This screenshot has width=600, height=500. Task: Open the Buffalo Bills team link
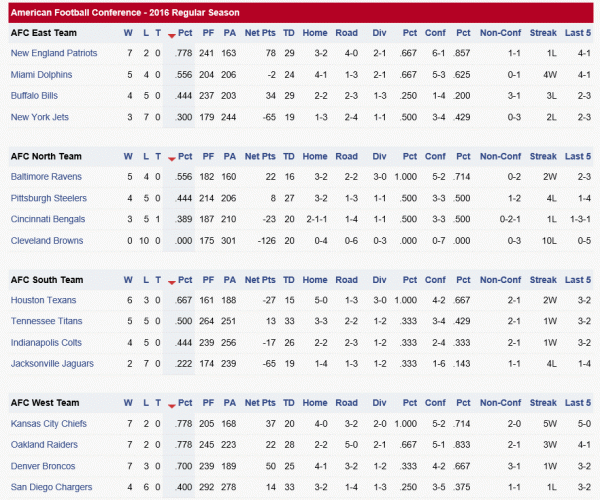tap(34, 96)
